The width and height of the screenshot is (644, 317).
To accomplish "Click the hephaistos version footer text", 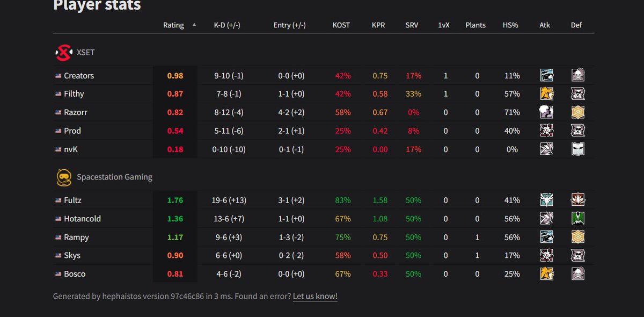I will (171, 296).
